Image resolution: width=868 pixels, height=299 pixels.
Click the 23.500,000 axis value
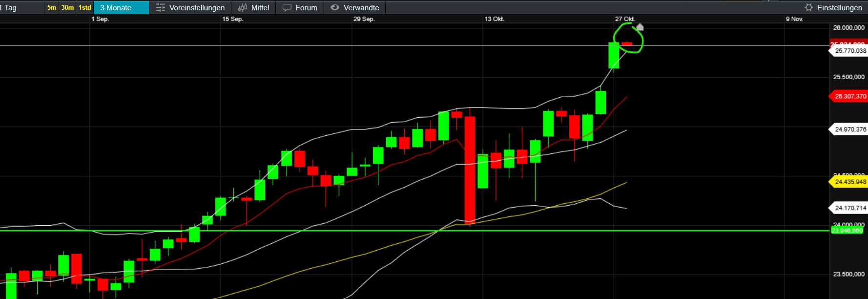pos(848,274)
